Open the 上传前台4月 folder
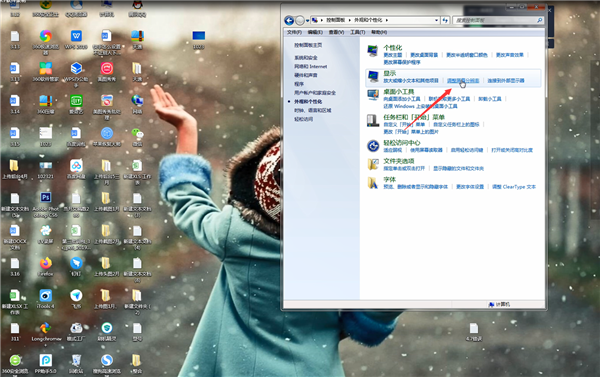 pos(15,166)
